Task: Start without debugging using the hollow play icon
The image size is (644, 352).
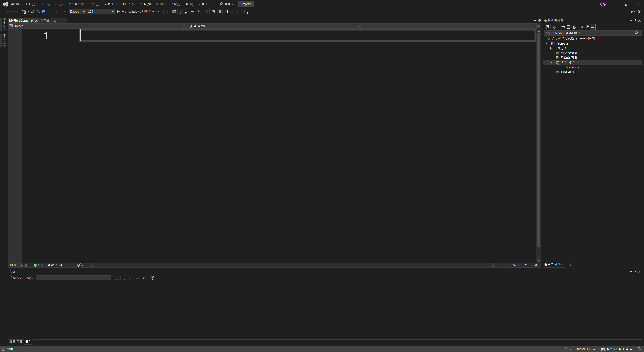Action: [157, 12]
